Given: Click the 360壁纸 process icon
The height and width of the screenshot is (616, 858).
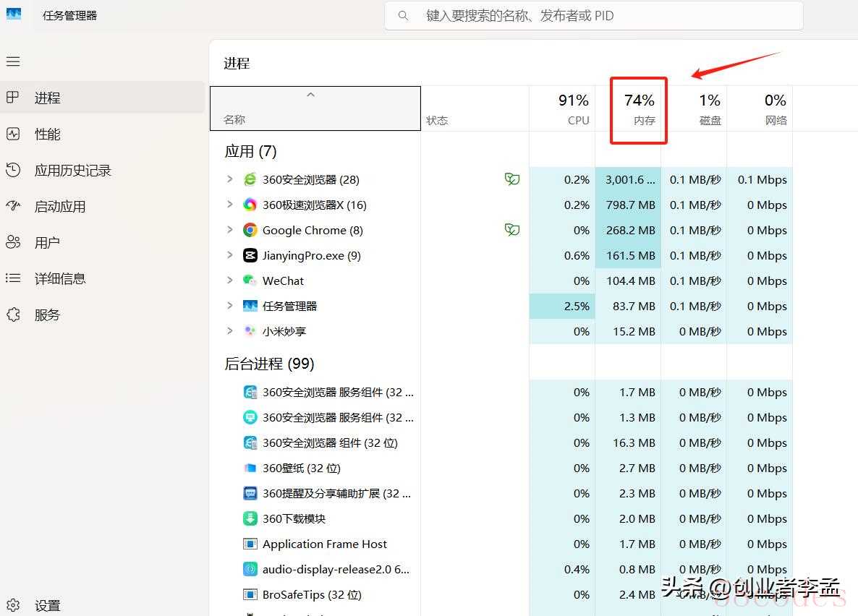Looking at the screenshot, I should [x=250, y=469].
